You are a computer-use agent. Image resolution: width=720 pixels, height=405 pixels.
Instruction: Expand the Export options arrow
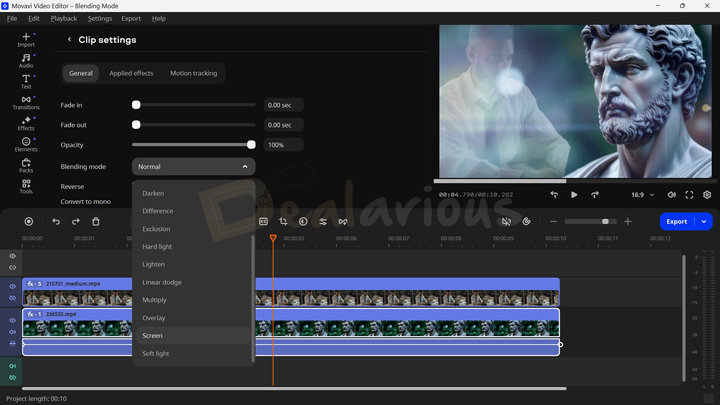point(704,221)
